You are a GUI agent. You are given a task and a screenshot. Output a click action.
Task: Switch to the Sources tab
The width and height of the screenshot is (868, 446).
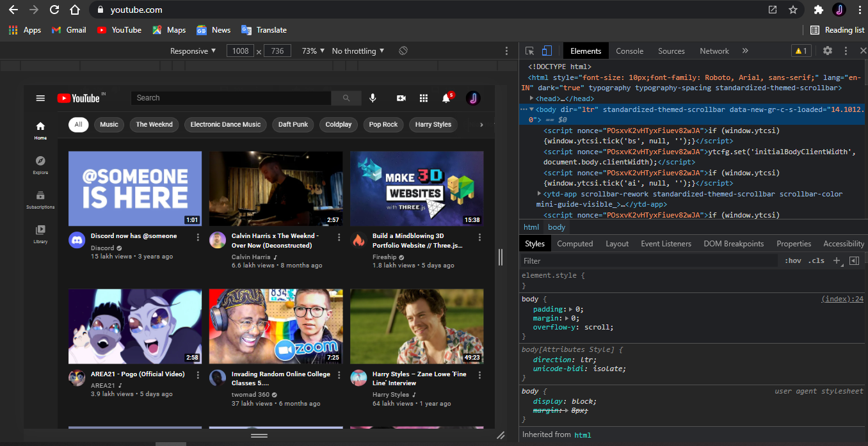pos(671,51)
